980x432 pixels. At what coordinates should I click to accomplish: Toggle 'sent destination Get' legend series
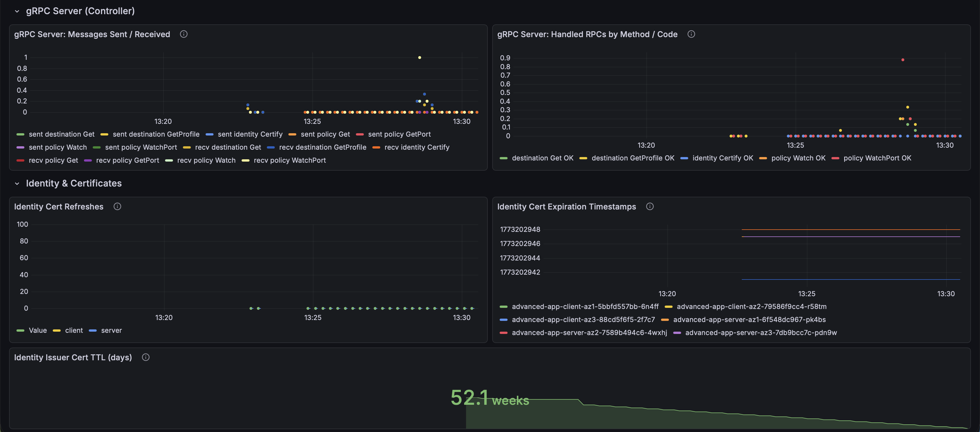pos(62,134)
